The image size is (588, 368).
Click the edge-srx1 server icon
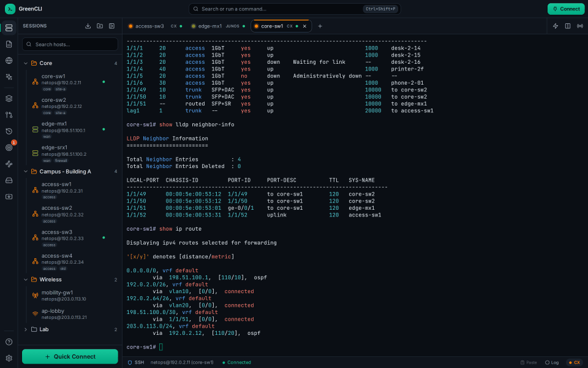(36, 153)
